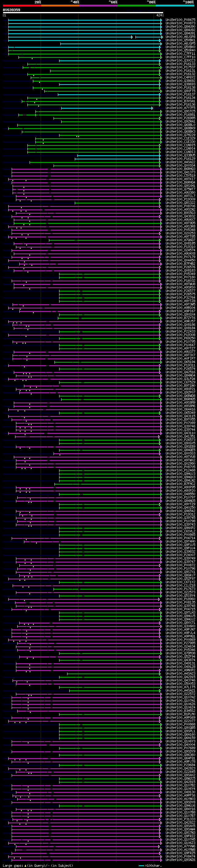Select the UniRef100_C7FF11 hit
197x868 pixels.
click(x=180, y=54)
